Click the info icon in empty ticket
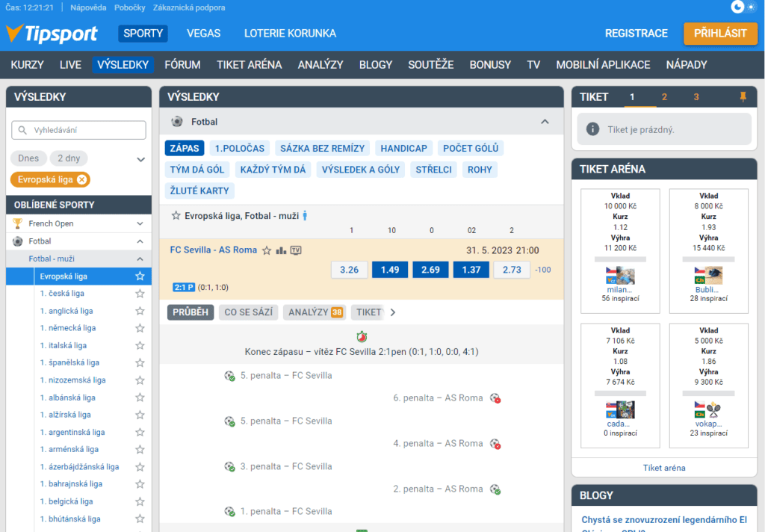 click(592, 129)
